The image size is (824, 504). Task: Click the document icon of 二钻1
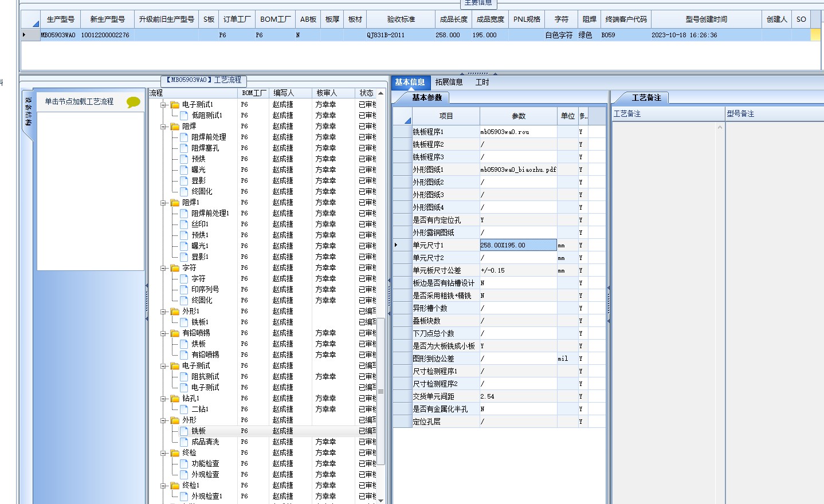pos(185,409)
